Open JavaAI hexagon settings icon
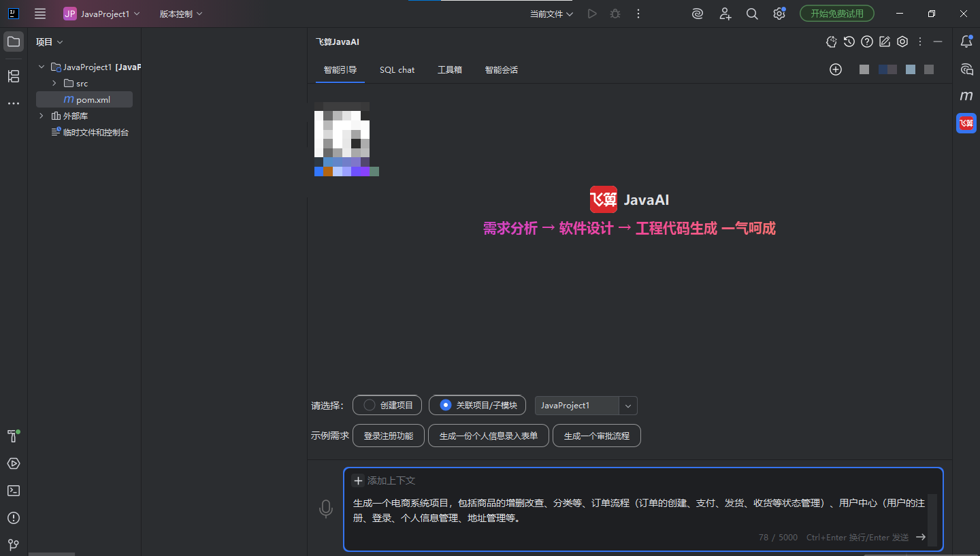 coord(902,42)
